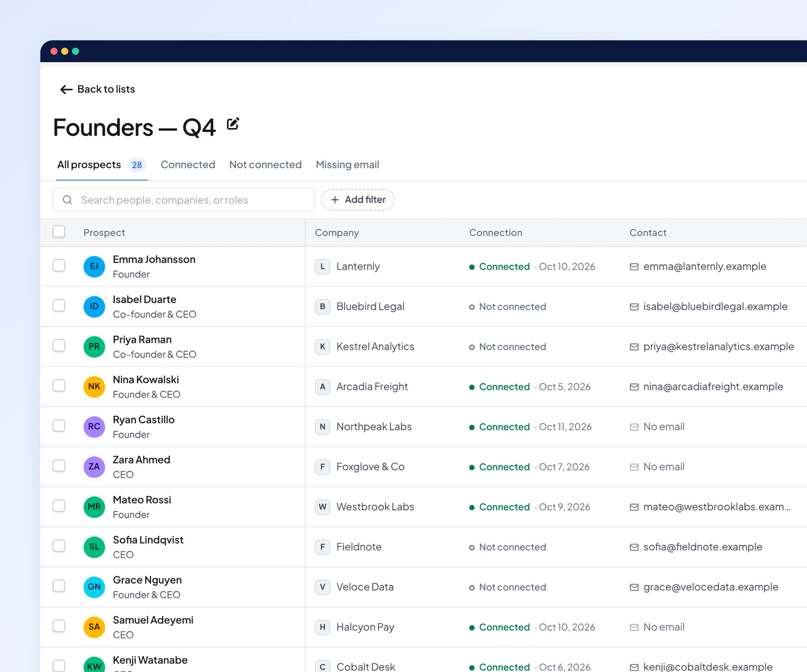Image resolution: width=807 pixels, height=672 pixels.
Task: Select Ryan Castillo's row checkbox
Action: point(59,425)
